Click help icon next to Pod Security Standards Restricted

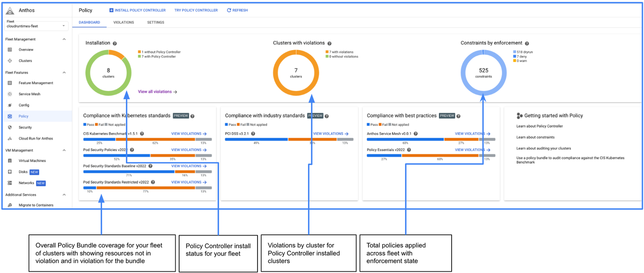[x=153, y=182]
